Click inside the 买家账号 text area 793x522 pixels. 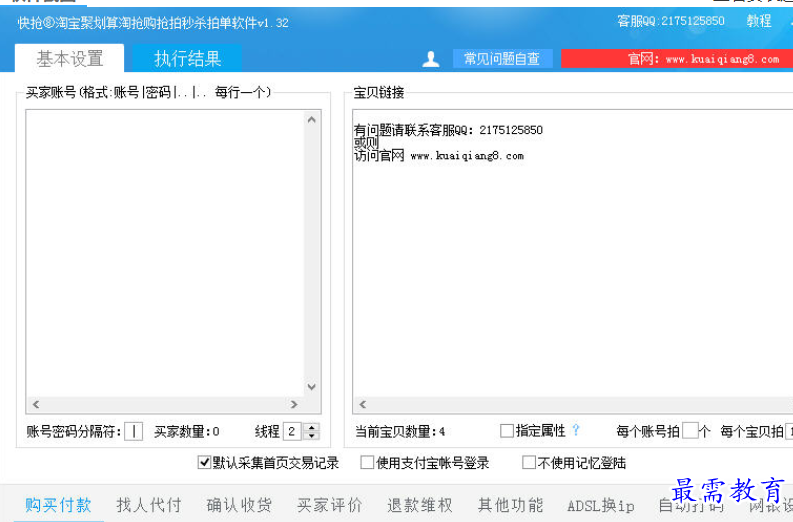165,253
